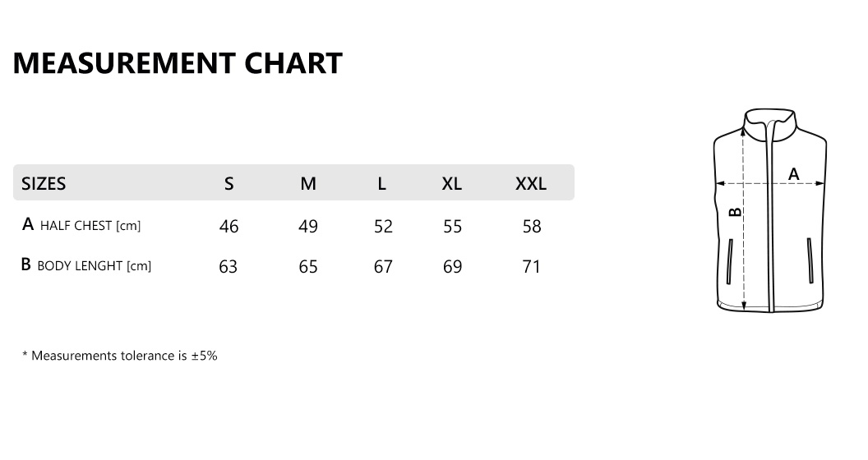Click half chest value 58 for XXL
This screenshot has height=460, width=868.
pyautogui.click(x=532, y=226)
